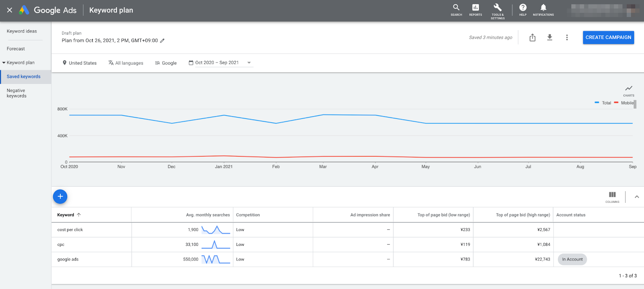The width and height of the screenshot is (644, 289).
Task: Open the Reports icon
Action: coord(475,10)
